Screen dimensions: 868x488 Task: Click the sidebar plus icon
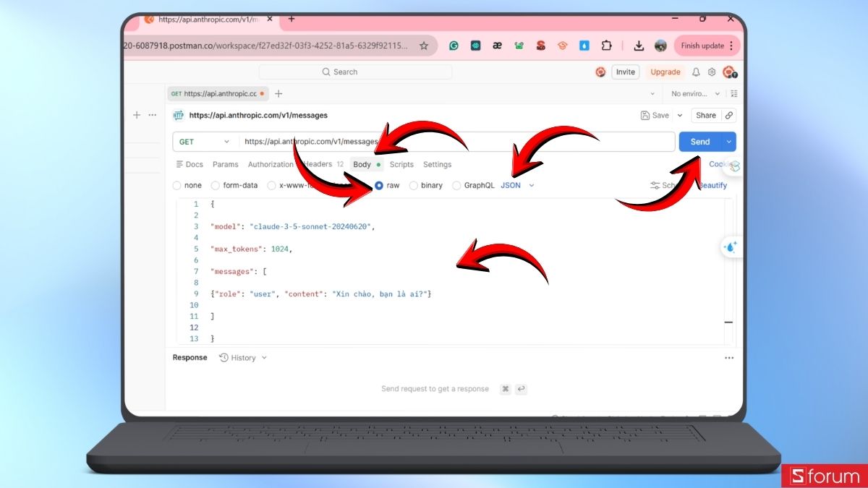tap(137, 115)
